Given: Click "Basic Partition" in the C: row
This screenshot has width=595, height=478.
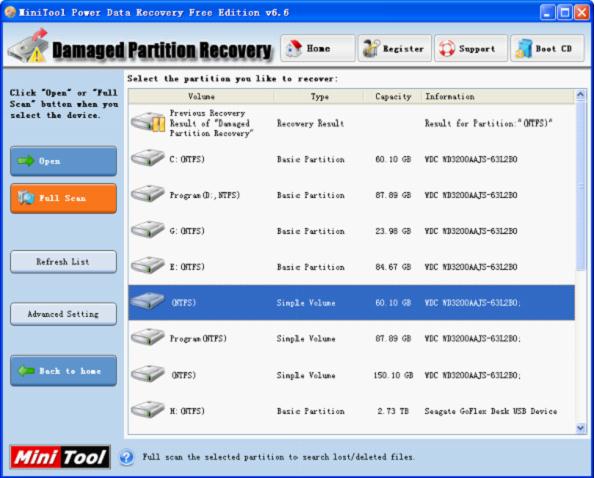Looking at the screenshot, I should point(311,159).
